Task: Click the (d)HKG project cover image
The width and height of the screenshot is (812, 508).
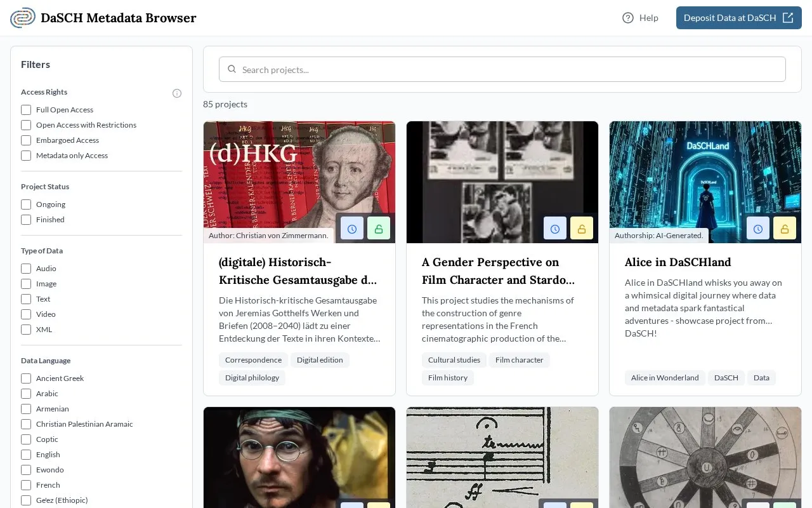Action: pyautogui.click(x=299, y=182)
